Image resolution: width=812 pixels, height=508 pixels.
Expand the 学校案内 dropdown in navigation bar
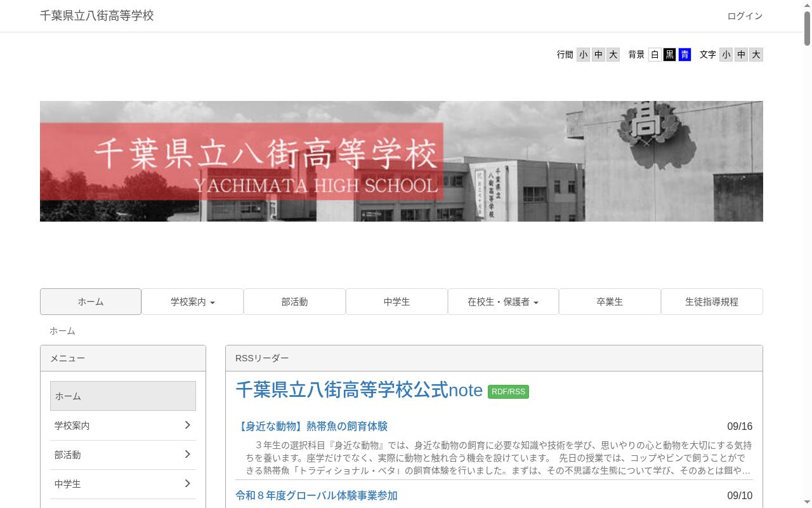(x=193, y=302)
